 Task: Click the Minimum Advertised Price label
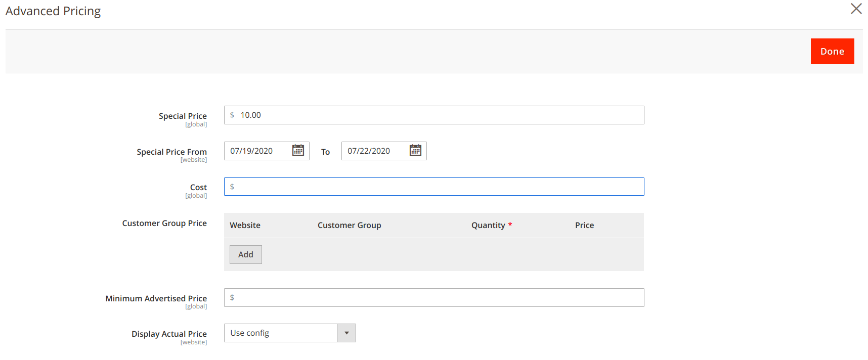[156, 298]
